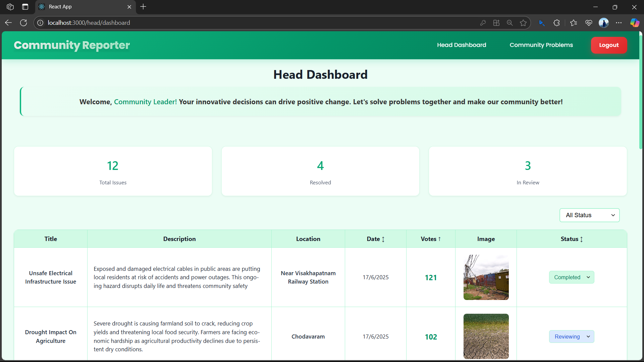Open the profile avatar icon
The height and width of the screenshot is (362, 644).
(604, 23)
